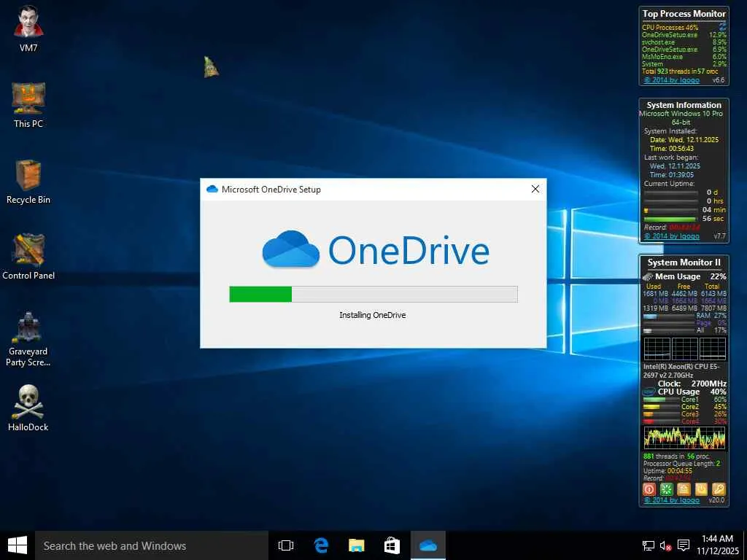This screenshot has height=560, width=747.
Task: Open the Igogo link in System Monitor II
Action: (671, 500)
